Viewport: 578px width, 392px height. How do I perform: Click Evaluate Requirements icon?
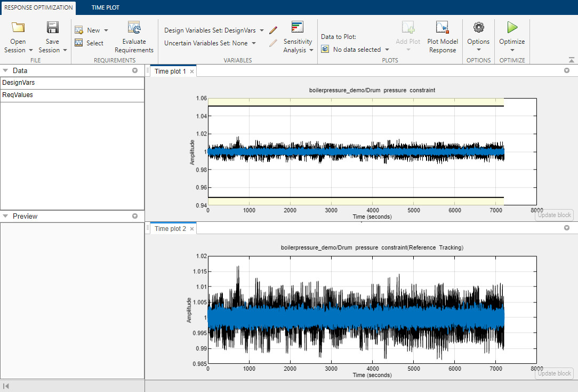point(134,28)
